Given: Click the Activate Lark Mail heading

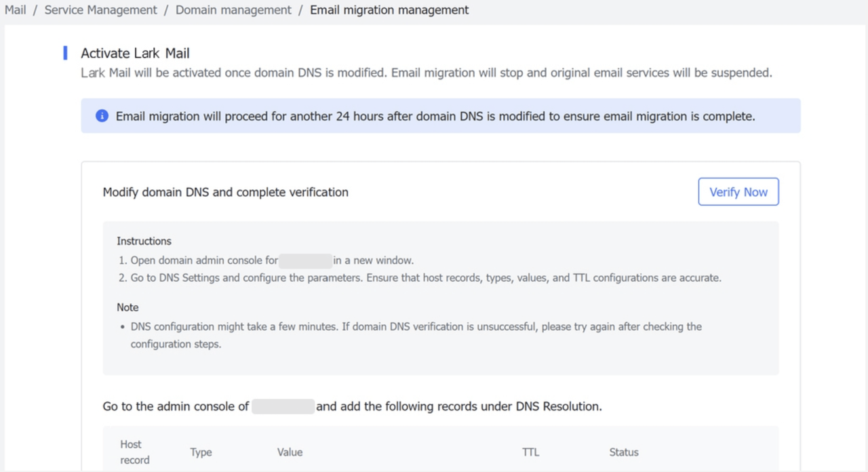Looking at the screenshot, I should click(135, 53).
